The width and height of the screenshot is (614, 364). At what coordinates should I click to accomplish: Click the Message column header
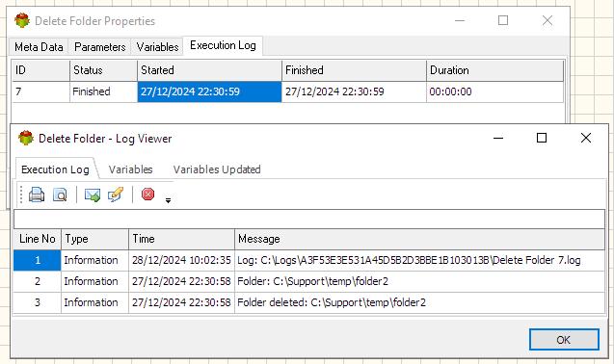tap(420, 239)
